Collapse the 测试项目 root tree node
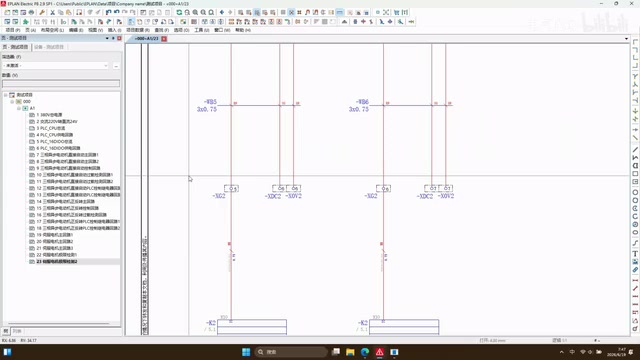The width and height of the screenshot is (640, 360). pyautogui.click(x=6, y=95)
